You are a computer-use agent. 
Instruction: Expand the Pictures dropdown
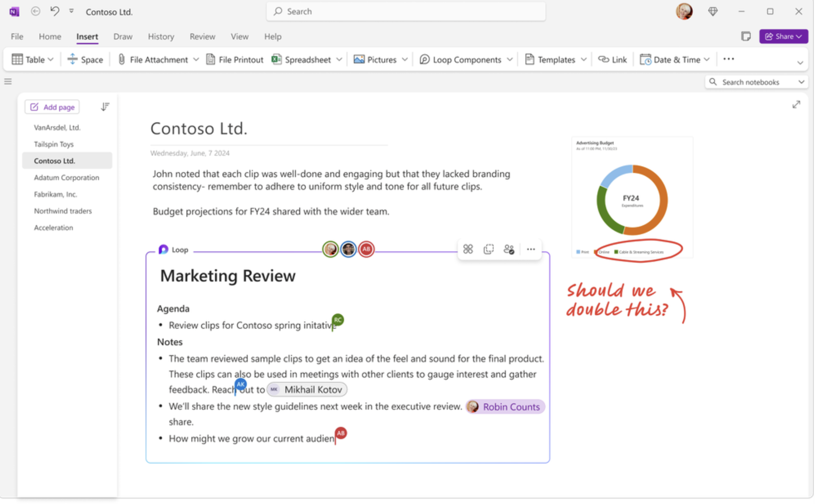(404, 59)
